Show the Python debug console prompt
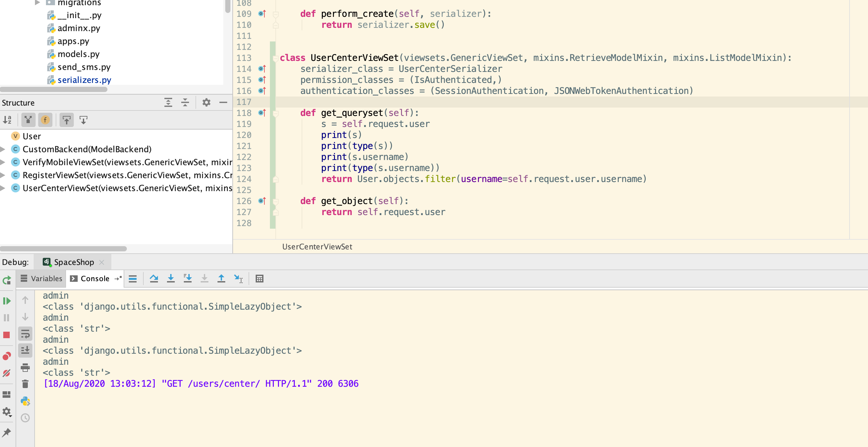 [25, 401]
